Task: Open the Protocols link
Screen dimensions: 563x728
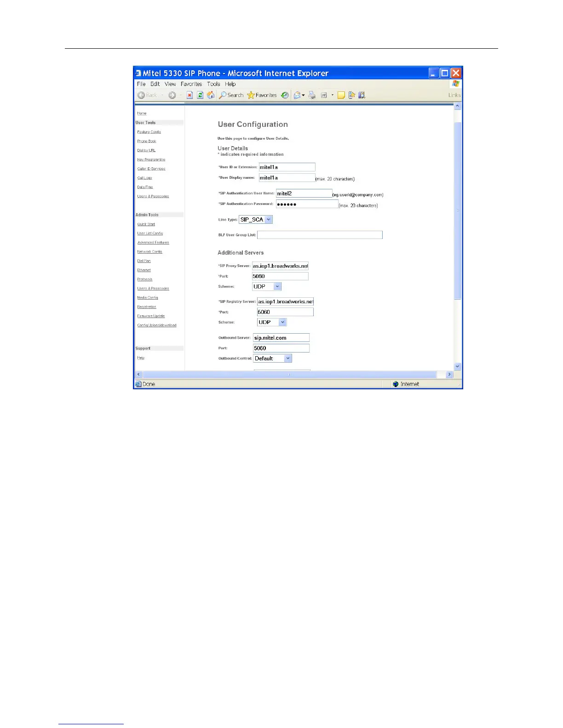Action: click(145, 279)
